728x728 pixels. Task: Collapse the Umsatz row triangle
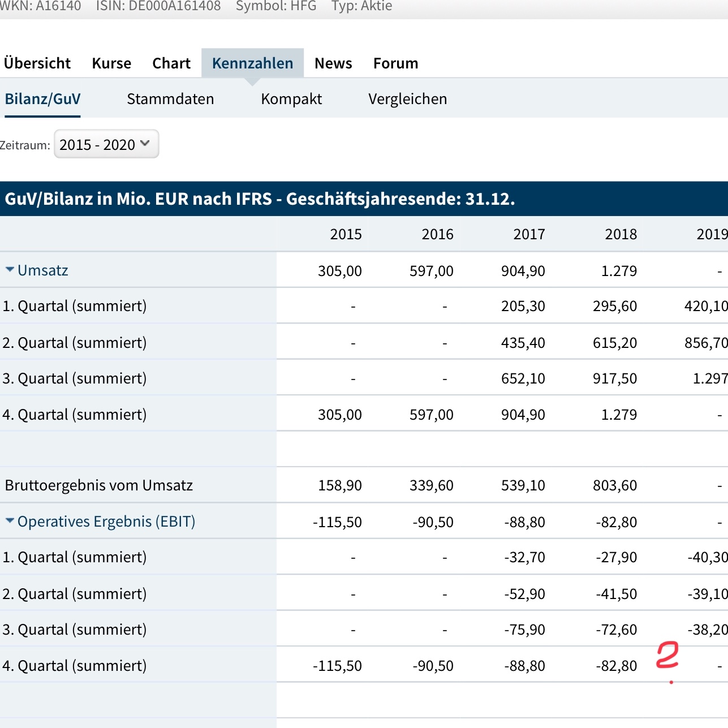(x=10, y=270)
